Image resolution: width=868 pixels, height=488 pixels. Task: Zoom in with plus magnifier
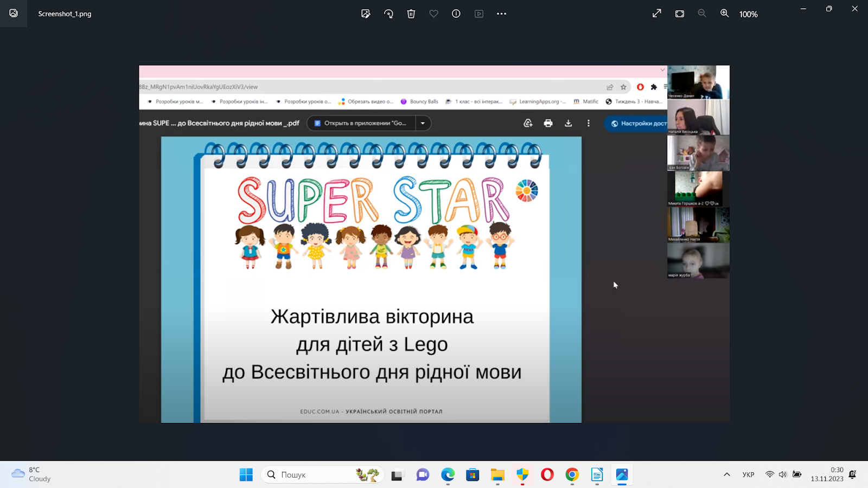coord(725,14)
